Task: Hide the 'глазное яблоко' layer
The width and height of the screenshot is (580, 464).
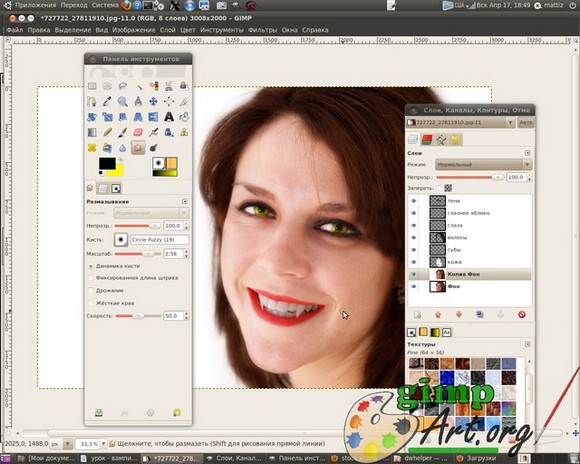Action: [414, 213]
